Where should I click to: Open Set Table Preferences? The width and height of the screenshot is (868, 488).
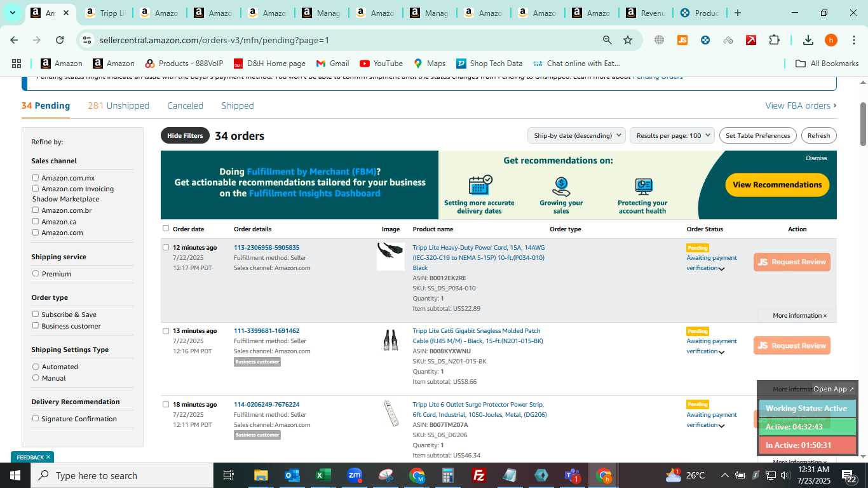tap(757, 135)
